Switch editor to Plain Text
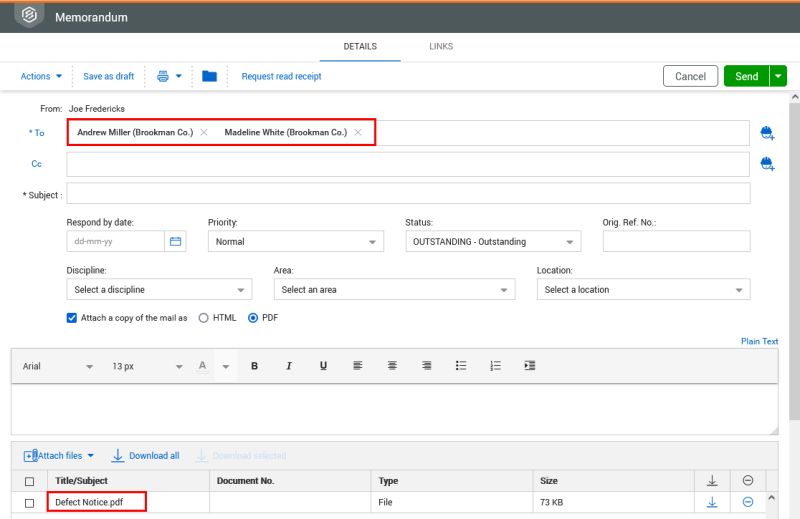 coord(759,341)
